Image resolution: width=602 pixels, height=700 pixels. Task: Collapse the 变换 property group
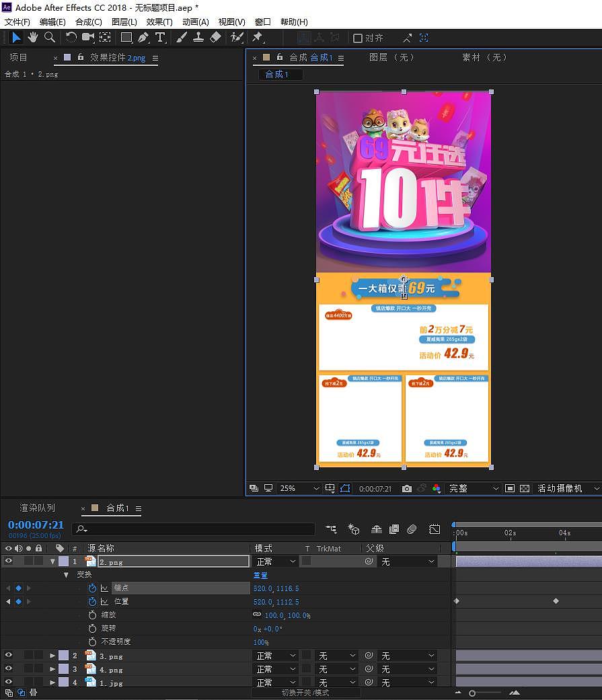[66, 575]
